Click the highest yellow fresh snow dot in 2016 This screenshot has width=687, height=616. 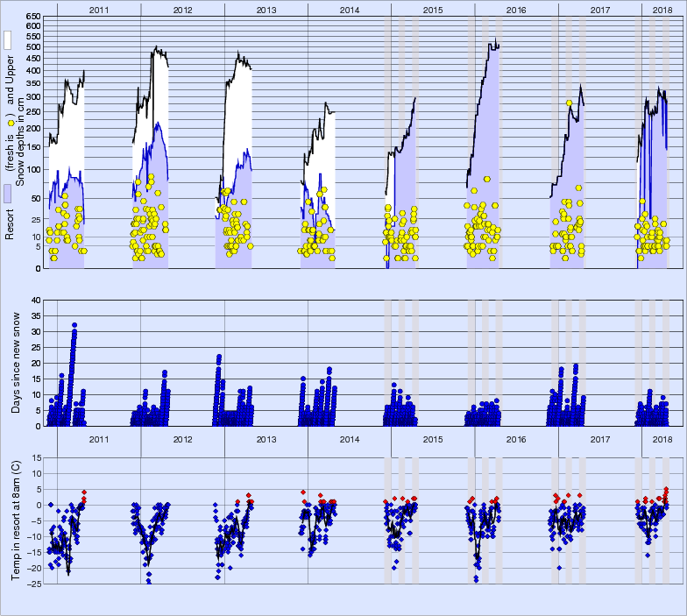tap(487, 179)
